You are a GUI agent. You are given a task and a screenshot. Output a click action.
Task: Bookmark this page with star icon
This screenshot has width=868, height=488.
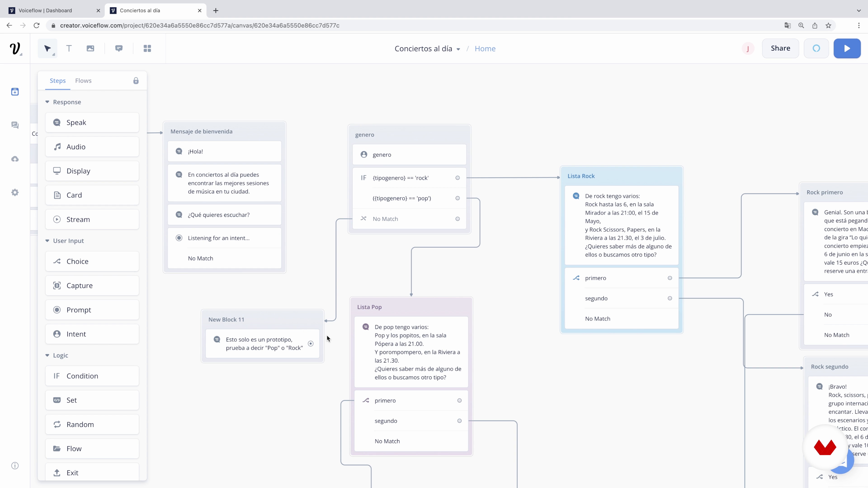pyautogui.click(x=828, y=26)
